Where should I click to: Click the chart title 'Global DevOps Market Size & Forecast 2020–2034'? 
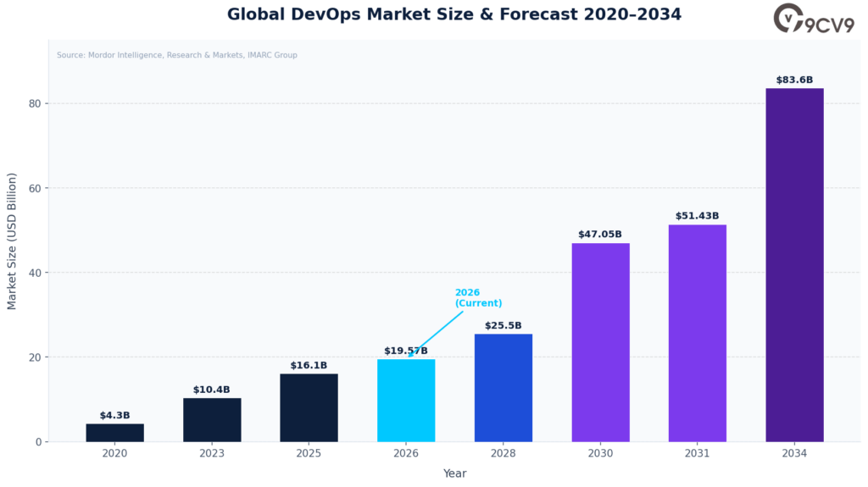pyautogui.click(x=454, y=14)
